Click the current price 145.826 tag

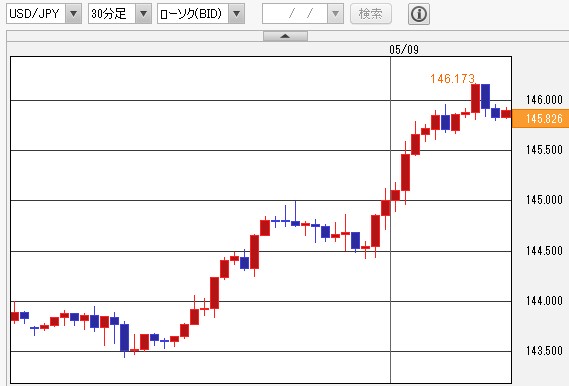pos(540,118)
